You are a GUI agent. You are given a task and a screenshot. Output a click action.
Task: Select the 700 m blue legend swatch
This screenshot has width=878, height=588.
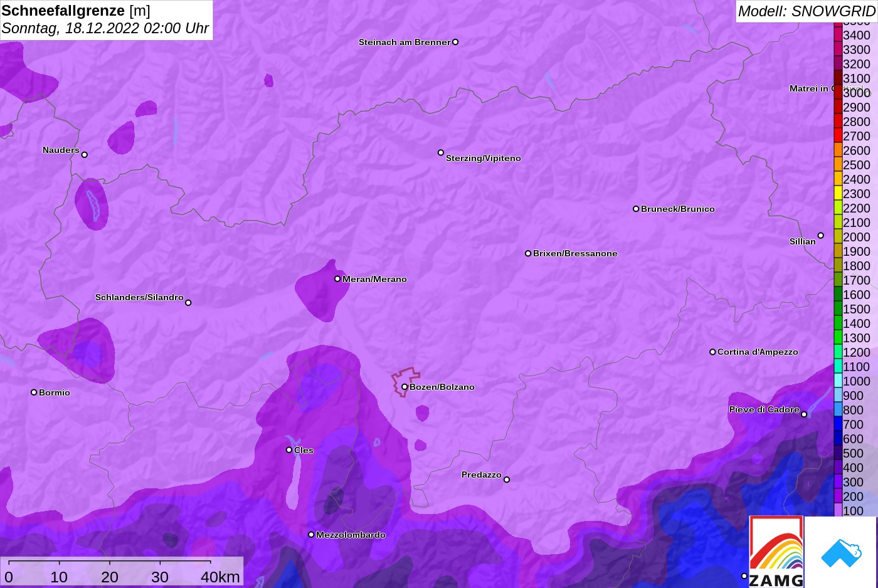(838, 424)
